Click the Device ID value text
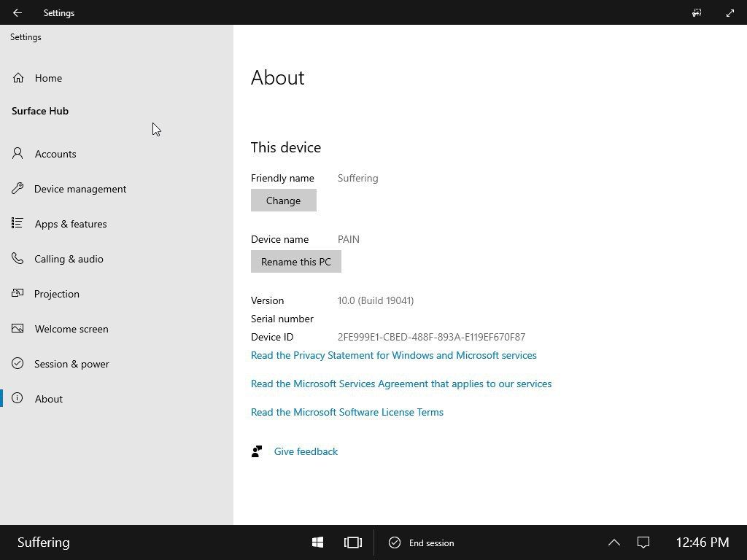The image size is (747, 560). tap(432, 337)
